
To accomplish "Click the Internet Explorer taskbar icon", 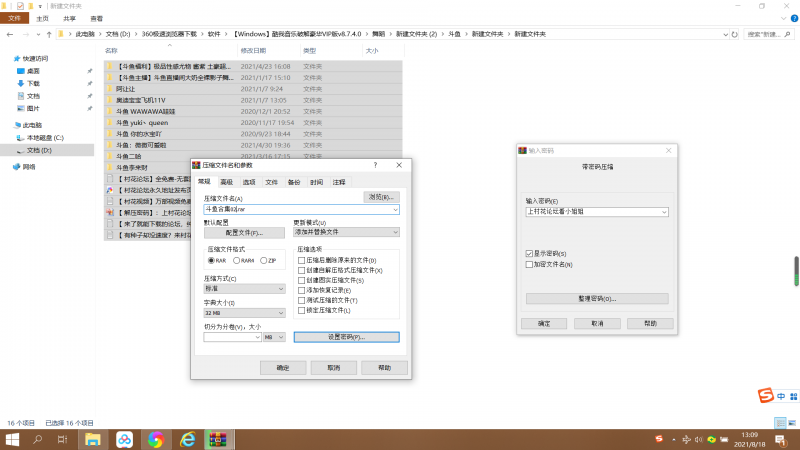I will coord(186,439).
